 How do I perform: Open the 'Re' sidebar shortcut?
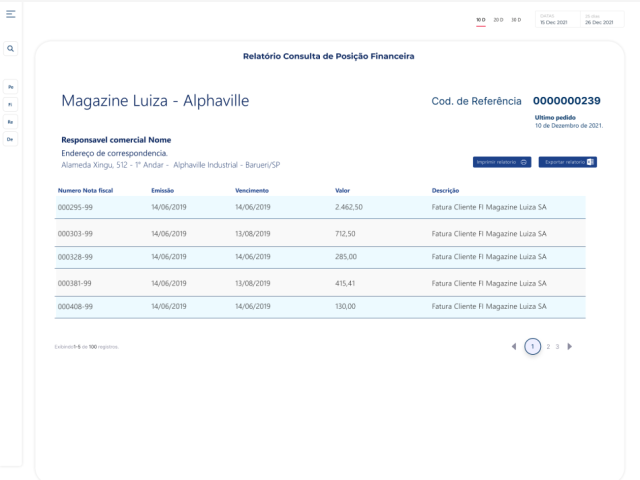tap(11, 122)
